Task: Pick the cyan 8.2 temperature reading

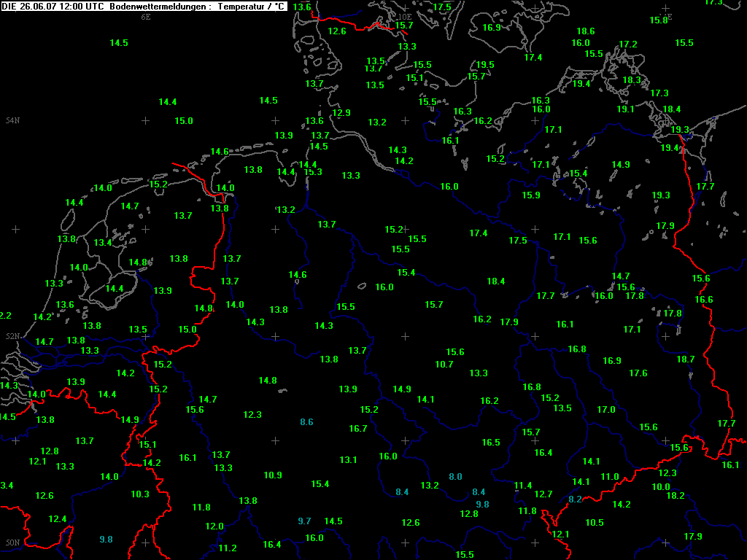Action: (x=575, y=499)
